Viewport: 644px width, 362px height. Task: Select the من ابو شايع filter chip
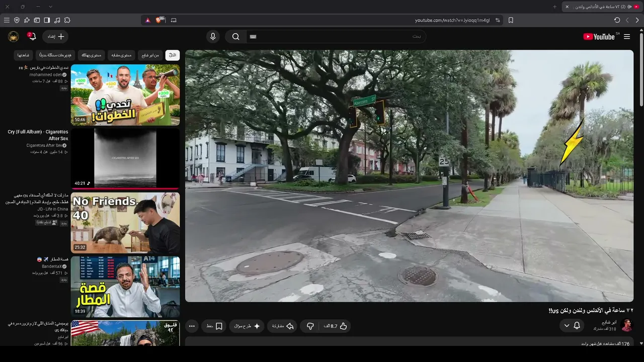point(150,55)
